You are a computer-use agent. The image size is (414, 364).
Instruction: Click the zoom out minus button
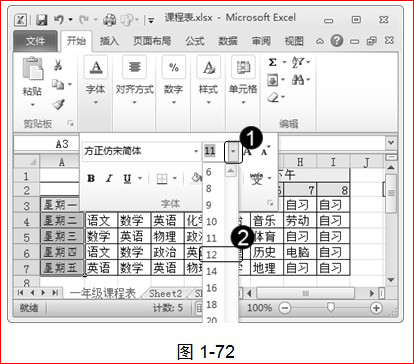(284, 308)
